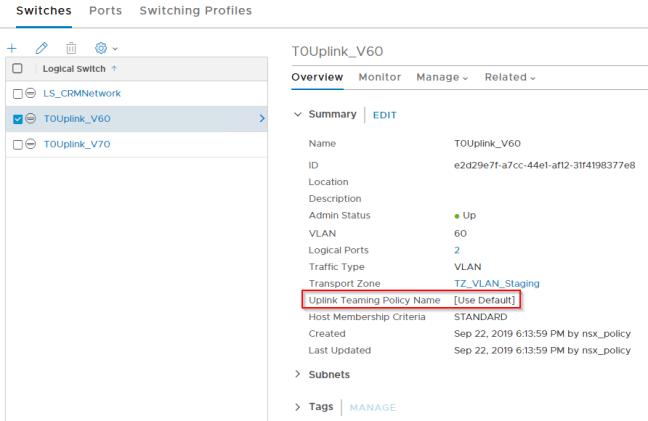The image size is (648, 421).
Task: Open the Switching Profiles tab
Action: [x=195, y=11]
